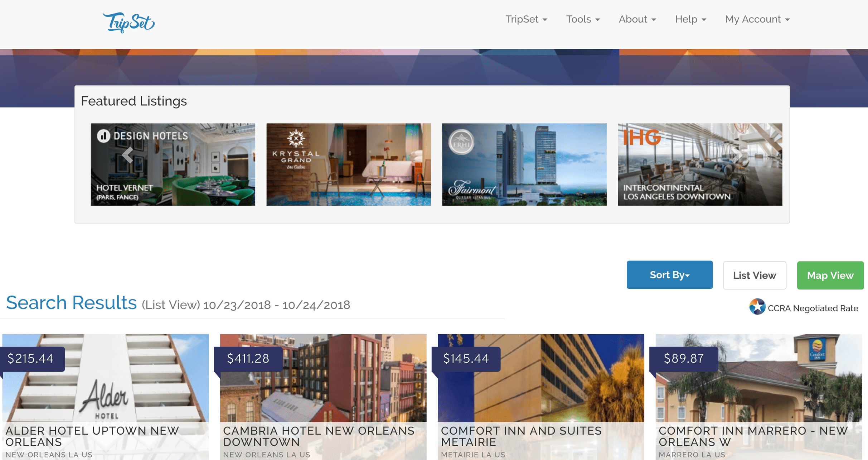Click the carousel next arrow

736,155
